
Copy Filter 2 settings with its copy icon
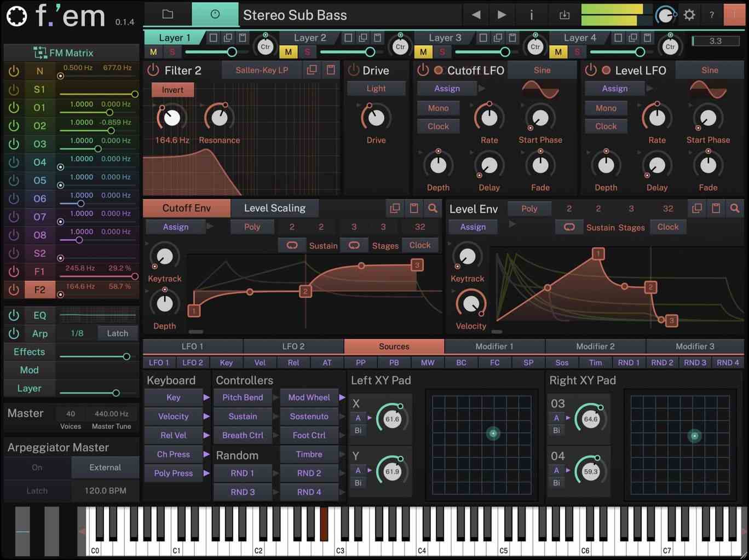(312, 70)
